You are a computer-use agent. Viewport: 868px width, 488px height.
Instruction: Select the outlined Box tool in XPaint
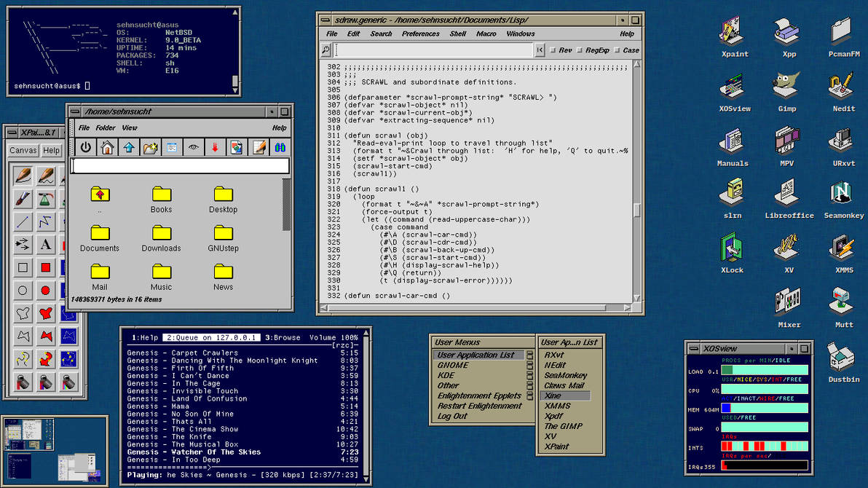pos(23,267)
